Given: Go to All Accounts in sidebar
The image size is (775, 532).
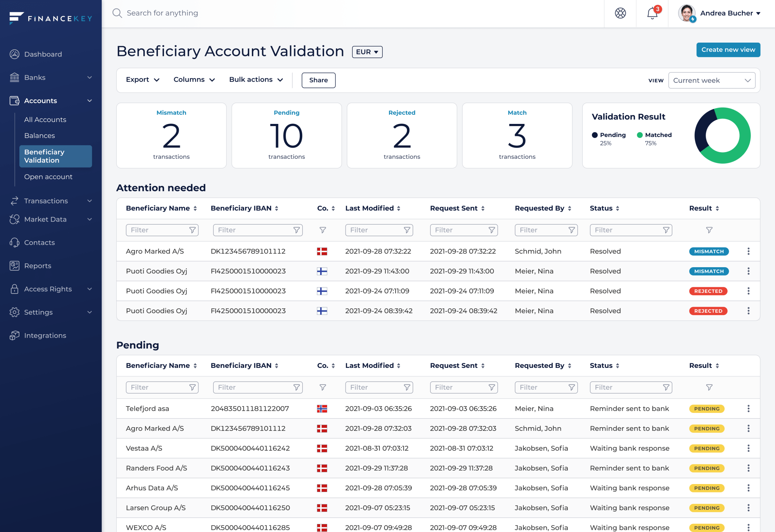Looking at the screenshot, I should (x=45, y=120).
